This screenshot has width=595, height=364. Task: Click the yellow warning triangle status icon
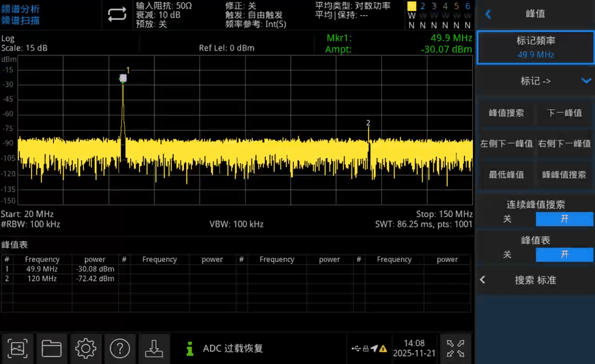point(383,349)
